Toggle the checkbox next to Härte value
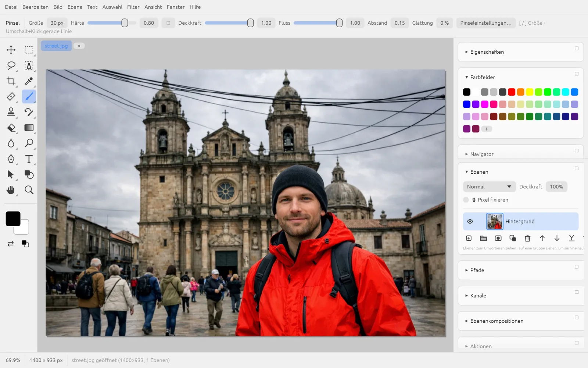The image size is (588, 368). [168, 23]
